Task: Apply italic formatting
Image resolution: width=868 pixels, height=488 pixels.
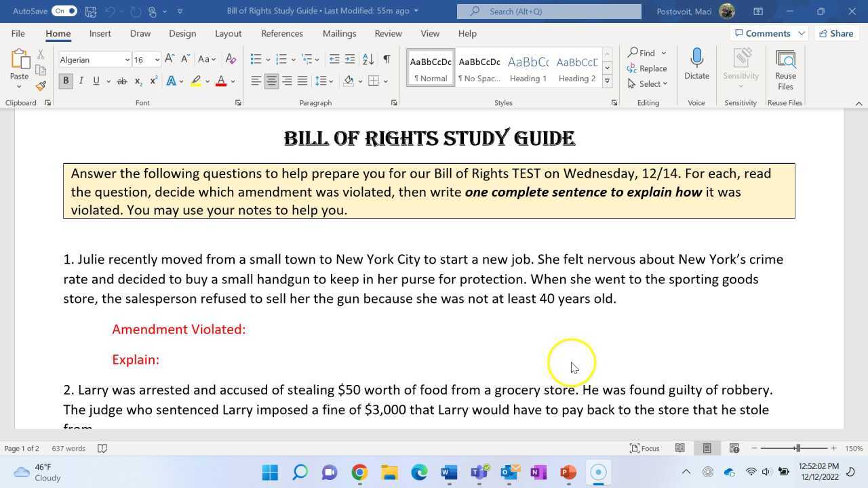Action: [x=81, y=81]
